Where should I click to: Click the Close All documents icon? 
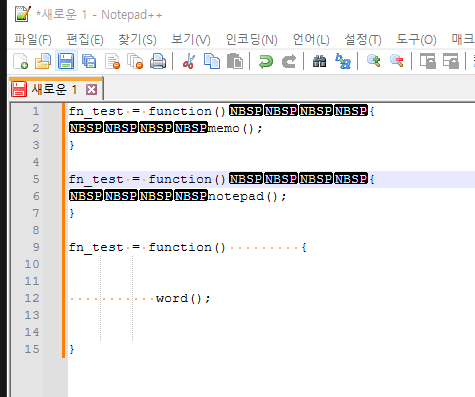(135, 61)
